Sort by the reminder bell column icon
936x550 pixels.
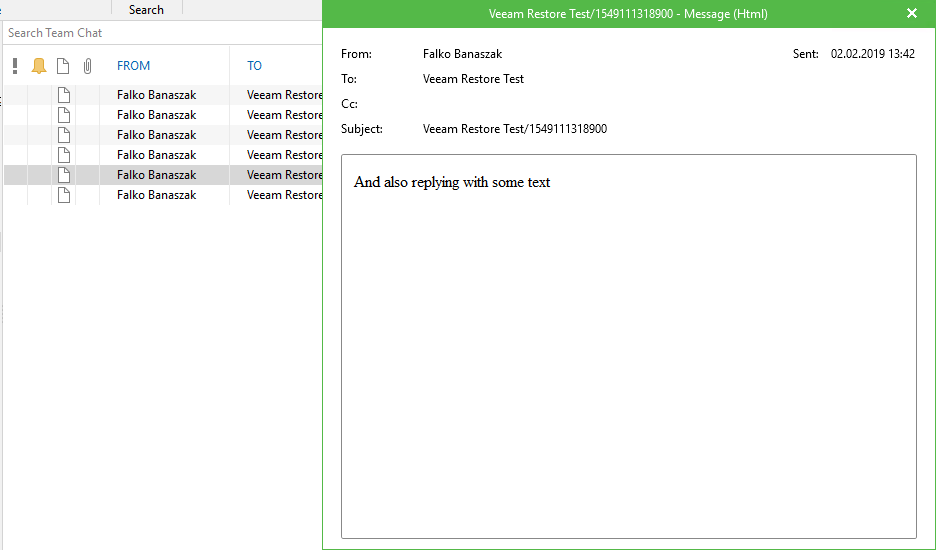(39, 66)
